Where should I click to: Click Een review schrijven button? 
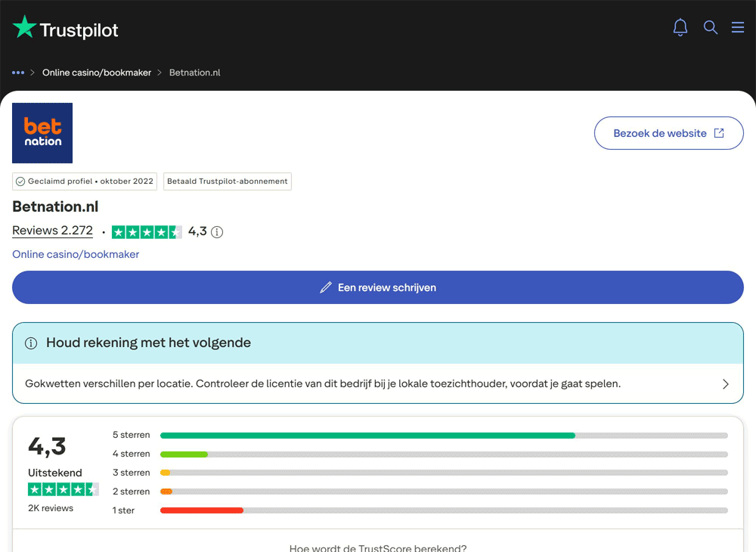[x=378, y=287]
